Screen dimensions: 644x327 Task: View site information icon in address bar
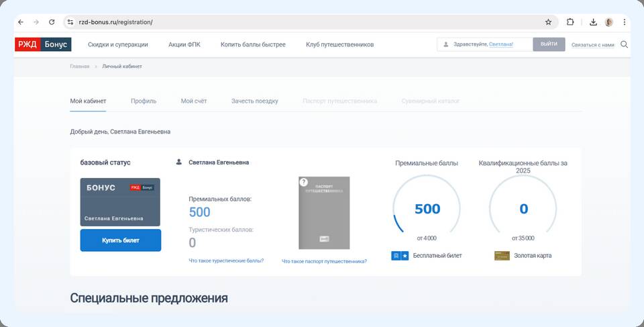click(x=70, y=22)
